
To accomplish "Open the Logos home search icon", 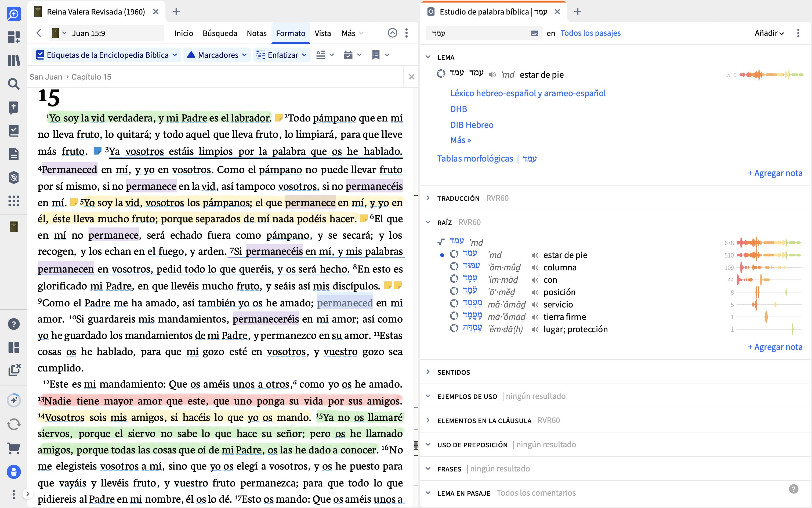I will pyautogui.click(x=14, y=14).
